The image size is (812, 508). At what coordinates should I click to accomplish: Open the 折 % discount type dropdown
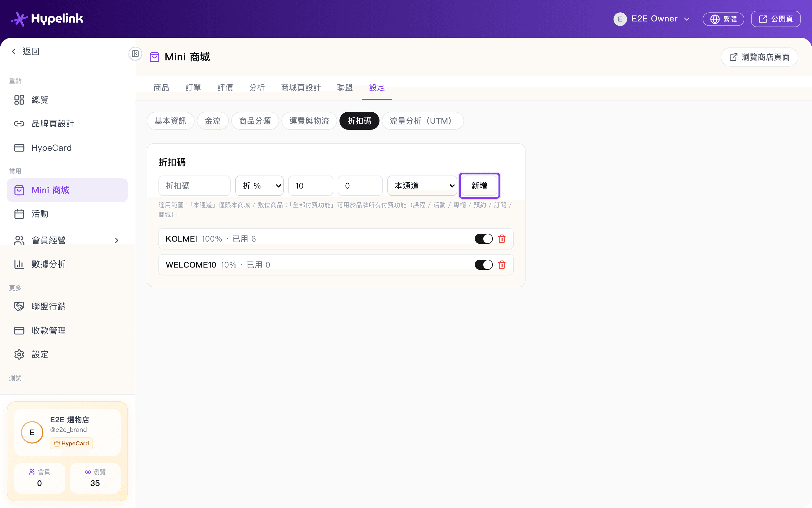pyautogui.click(x=259, y=186)
